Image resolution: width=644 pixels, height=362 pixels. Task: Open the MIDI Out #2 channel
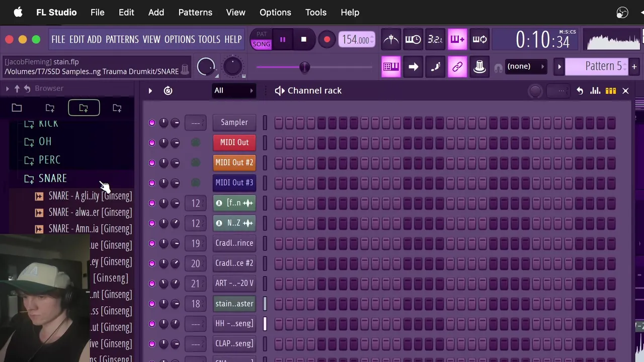pos(234,163)
